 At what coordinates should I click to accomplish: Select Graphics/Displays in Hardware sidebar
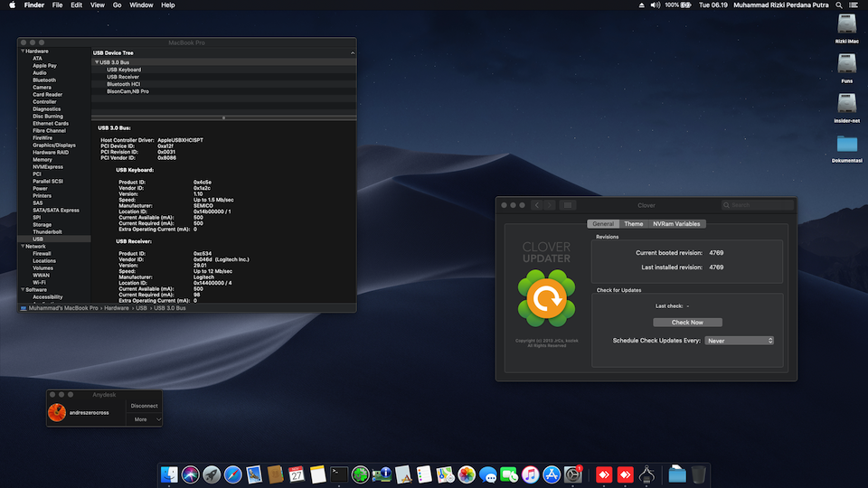54,145
